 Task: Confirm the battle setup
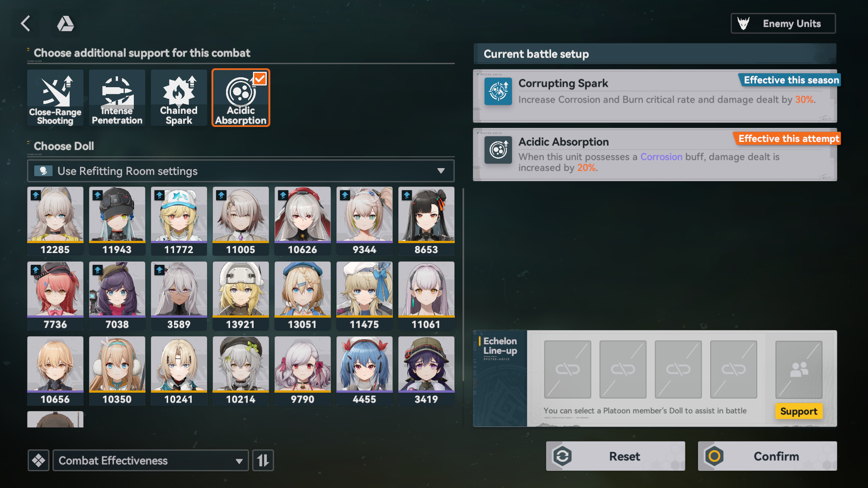point(768,456)
